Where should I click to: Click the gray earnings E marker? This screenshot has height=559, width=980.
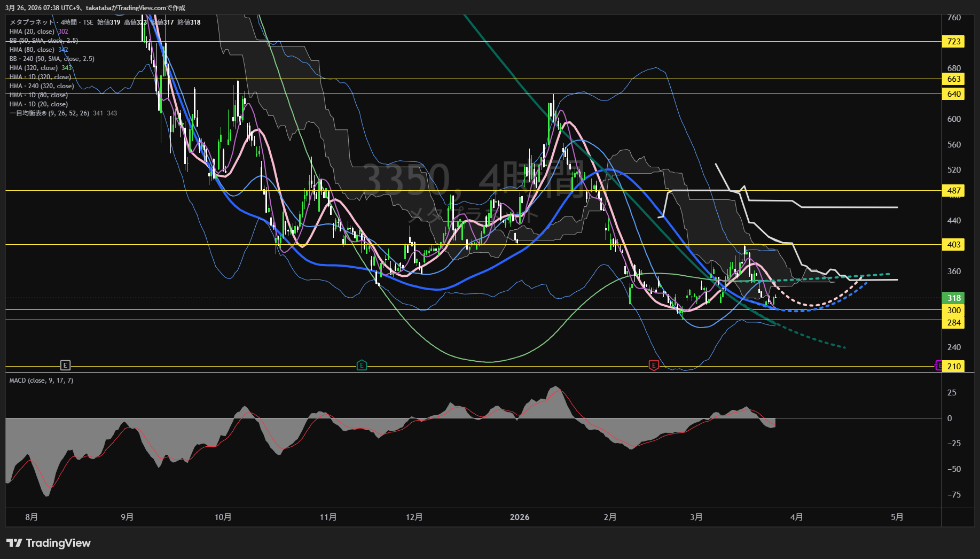click(x=65, y=366)
